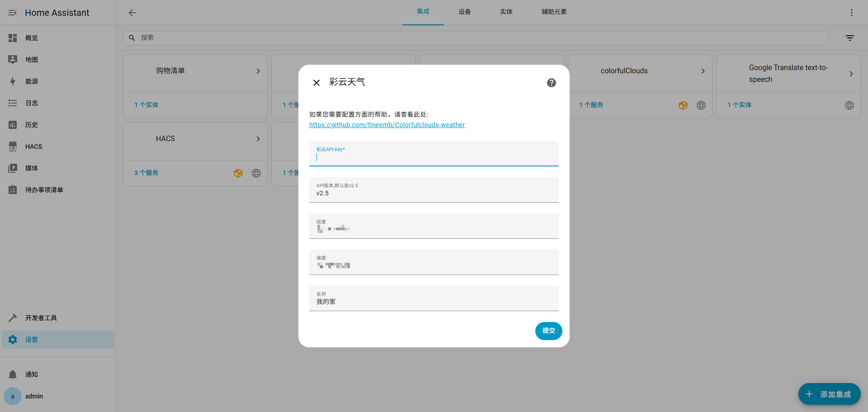Select the 能源 lightning icon in sidebar
The height and width of the screenshot is (412, 868).
click(12, 81)
